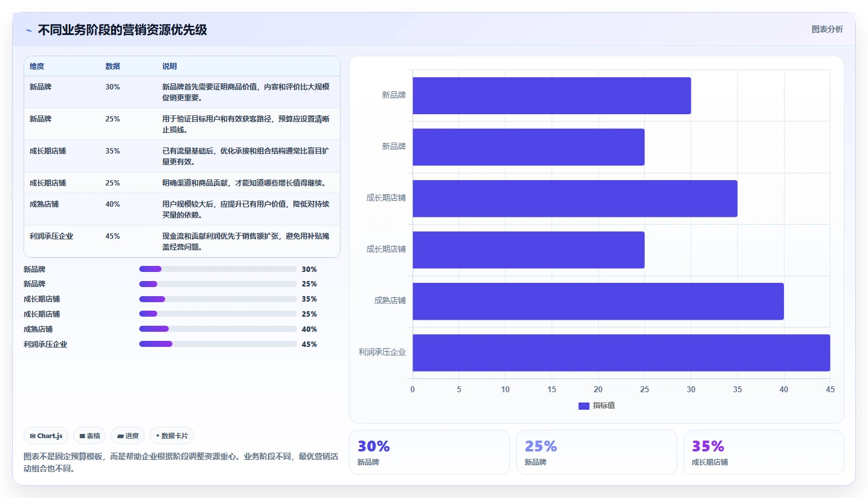
Task: Click the 维度 table column header
Action: tap(37, 66)
